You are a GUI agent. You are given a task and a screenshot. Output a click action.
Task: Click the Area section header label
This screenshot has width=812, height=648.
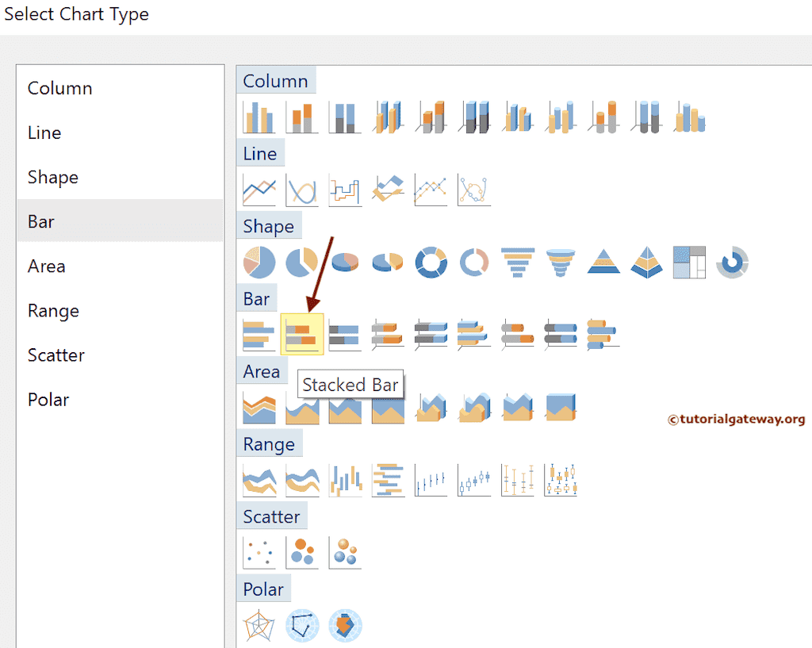(262, 370)
